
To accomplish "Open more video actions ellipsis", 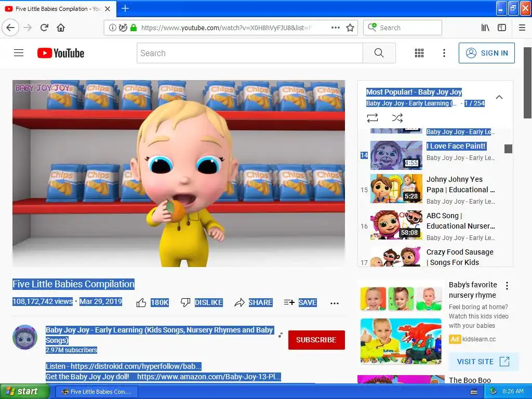I will 335,303.
